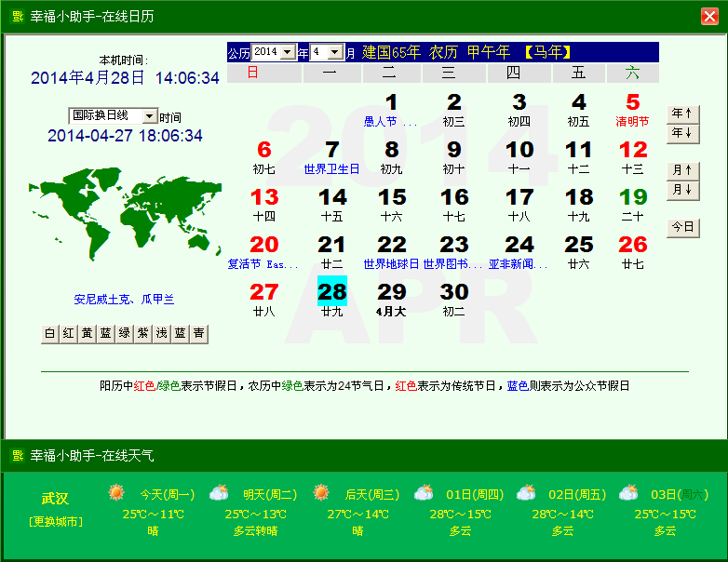Click the 安尼威土克、瓜甲兰 location text
The height and width of the screenshot is (562, 728).
click(124, 300)
